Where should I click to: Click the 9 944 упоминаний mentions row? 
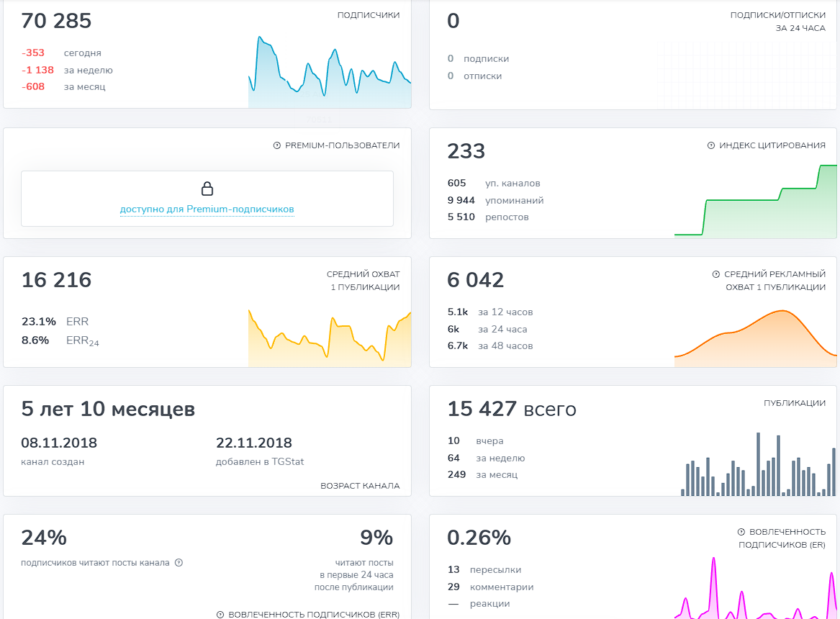coord(495,200)
